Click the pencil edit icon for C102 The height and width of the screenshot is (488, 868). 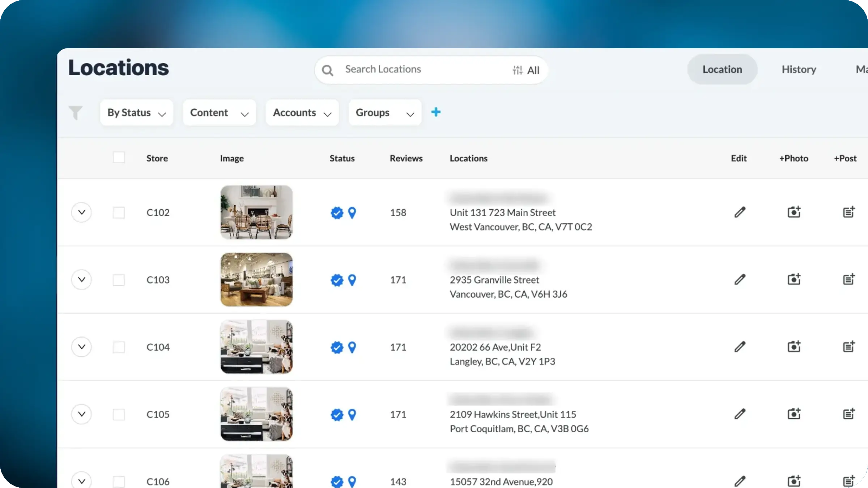[740, 212]
